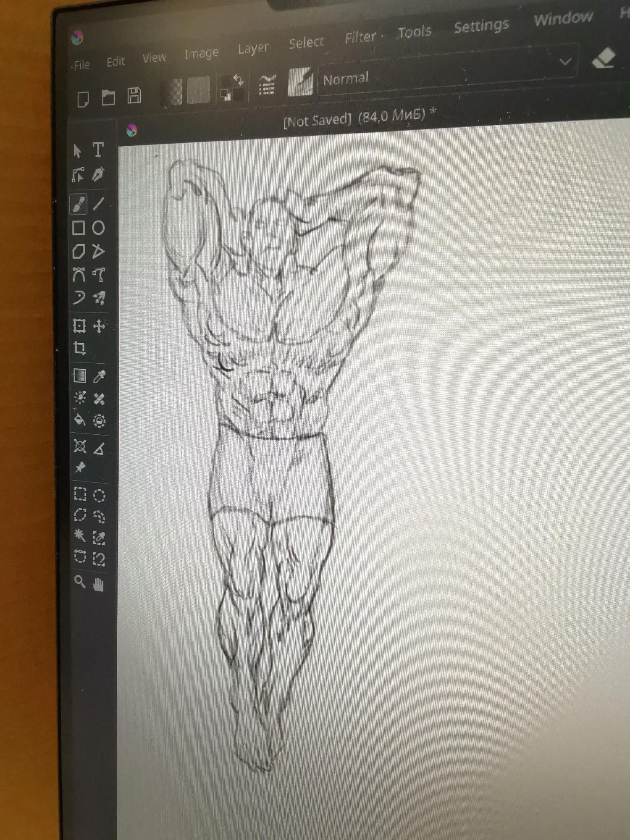Select the Transform tool

click(79, 326)
